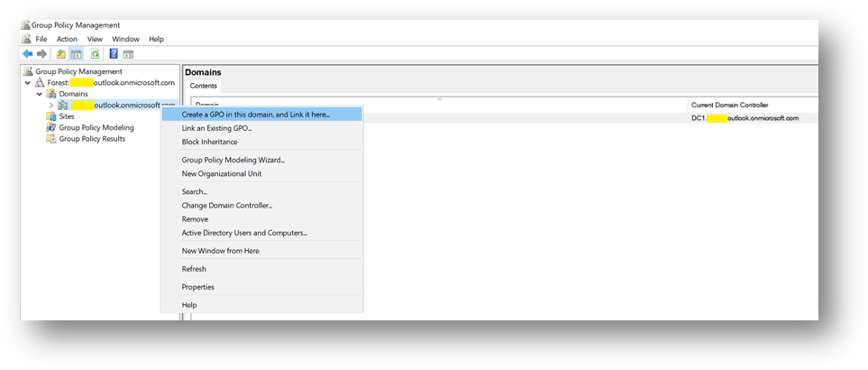Open the Help menu in the menu bar

tap(157, 39)
